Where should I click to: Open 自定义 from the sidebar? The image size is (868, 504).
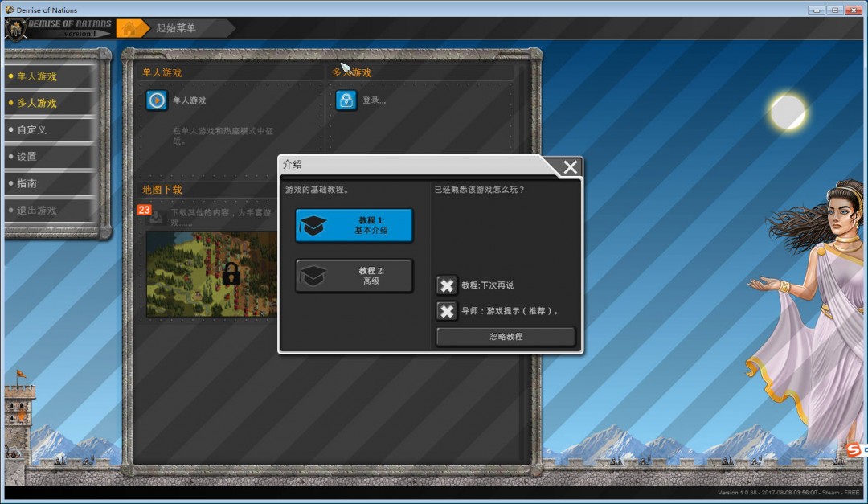[50, 129]
